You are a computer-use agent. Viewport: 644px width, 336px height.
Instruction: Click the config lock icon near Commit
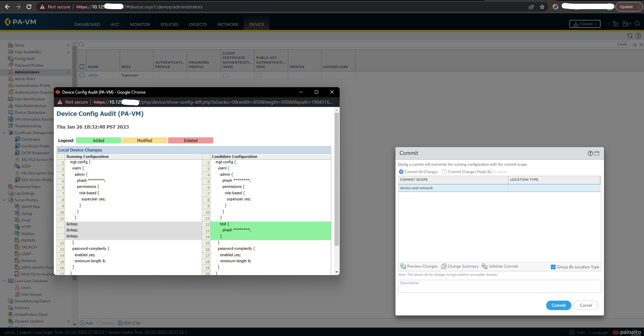click(615, 24)
